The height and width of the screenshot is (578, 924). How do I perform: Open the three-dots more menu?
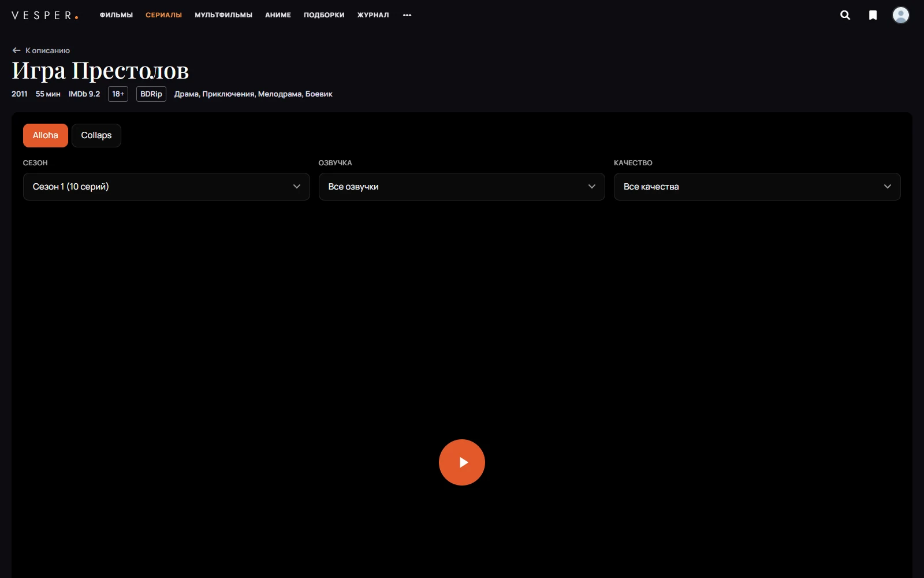407,15
